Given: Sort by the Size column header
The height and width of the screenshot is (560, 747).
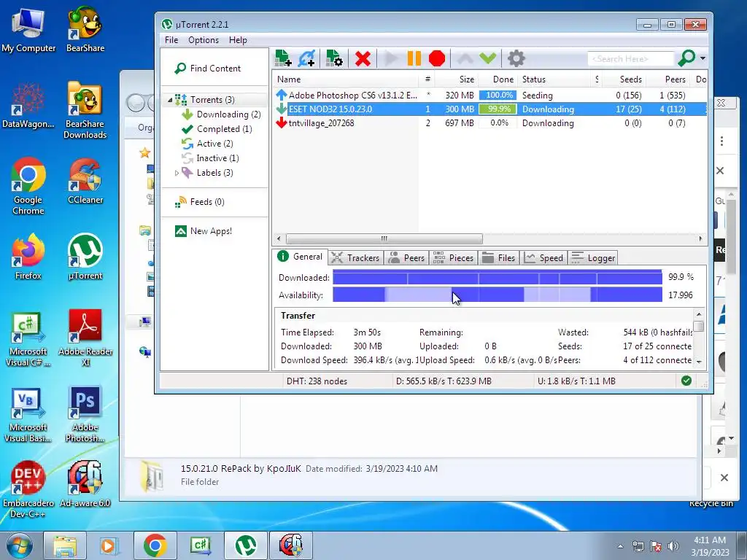Looking at the screenshot, I should (457, 79).
